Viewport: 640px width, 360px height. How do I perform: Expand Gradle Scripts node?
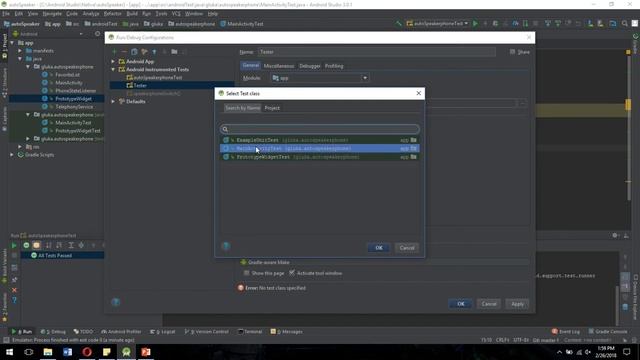click(12, 155)
